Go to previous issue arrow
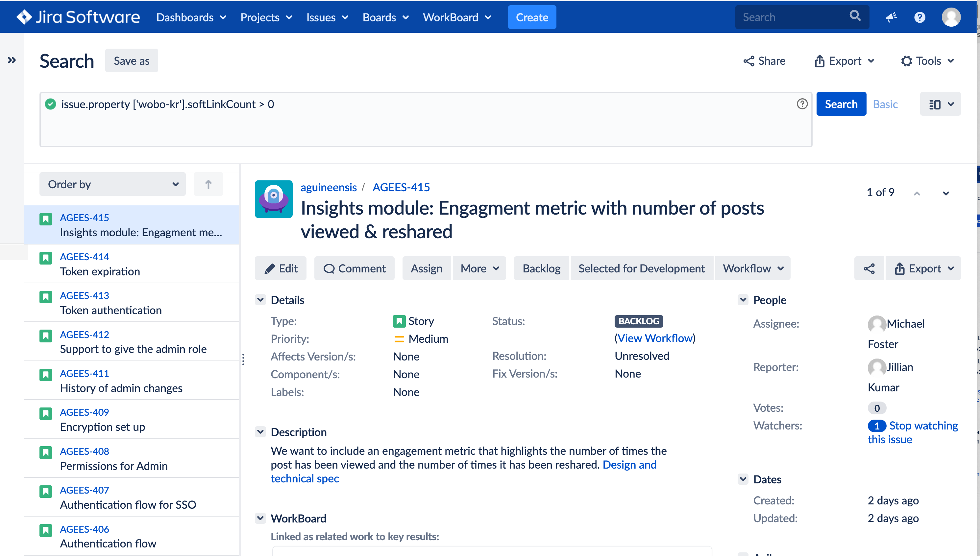This screenshot has height=556, width=980. [917, 193]
